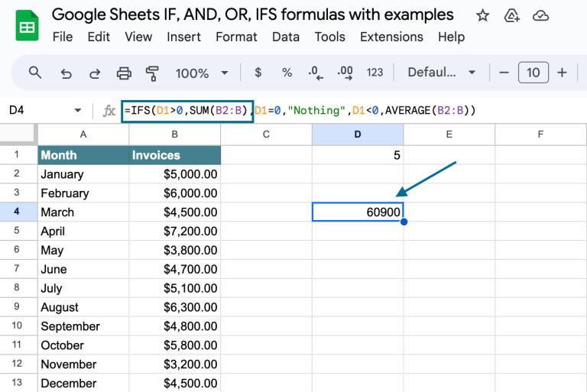Click the font size field showing 10
This screenshot has height=392, width=587.
(x=533, y=73)
